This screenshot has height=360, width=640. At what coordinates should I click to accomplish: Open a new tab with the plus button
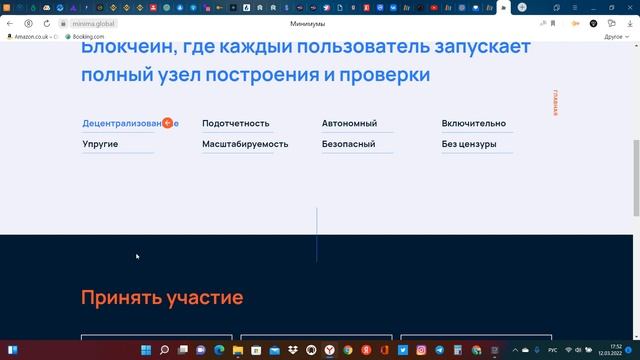tap(522, 7)
